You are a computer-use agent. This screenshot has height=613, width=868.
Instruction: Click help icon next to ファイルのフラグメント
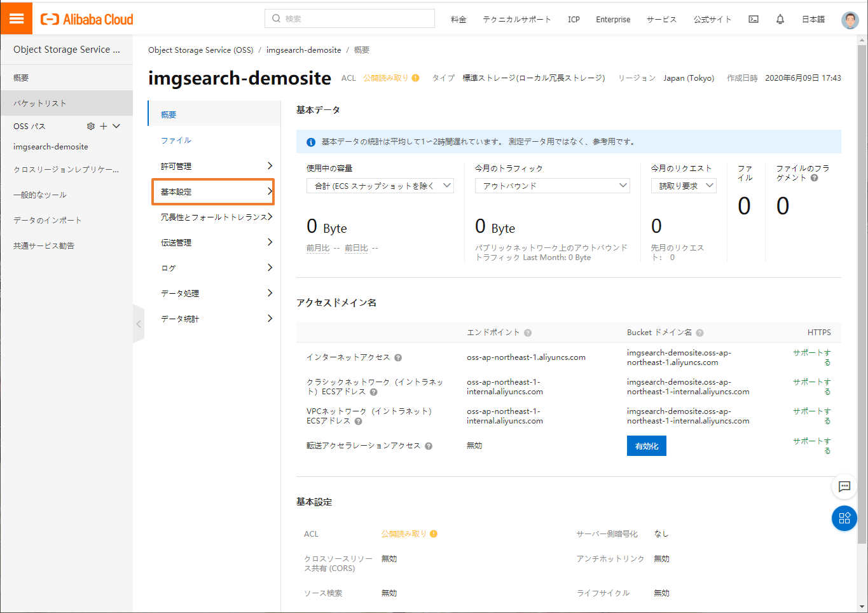coord(815,178)
